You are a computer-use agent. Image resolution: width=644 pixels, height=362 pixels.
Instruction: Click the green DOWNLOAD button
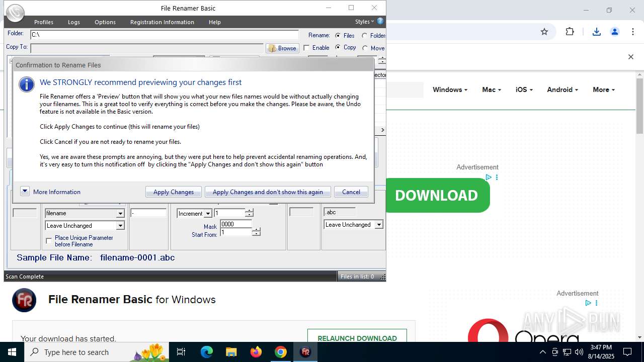(438, 195)
